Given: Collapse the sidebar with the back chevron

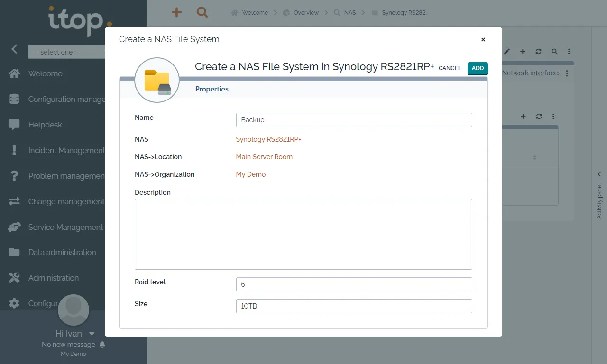Looking at the screenshot, I should tap(14, 49).
